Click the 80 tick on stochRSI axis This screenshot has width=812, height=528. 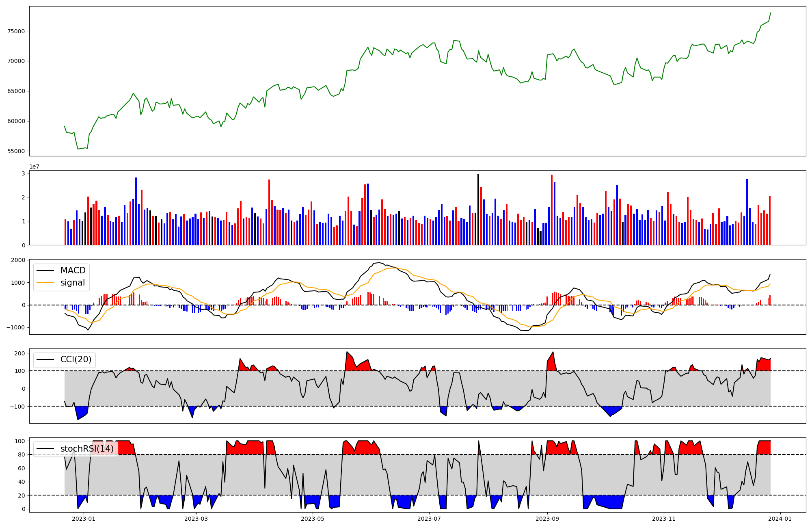click(22, 454)
